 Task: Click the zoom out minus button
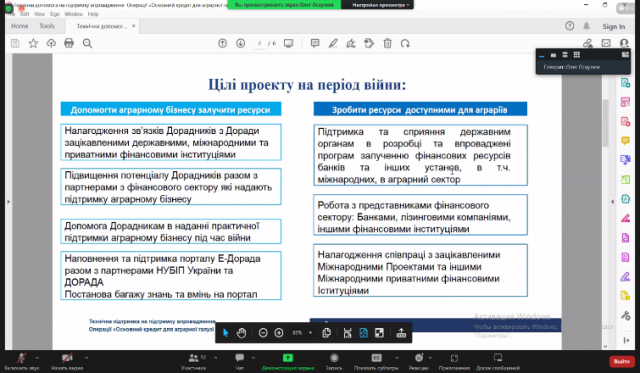pos(263,333)
